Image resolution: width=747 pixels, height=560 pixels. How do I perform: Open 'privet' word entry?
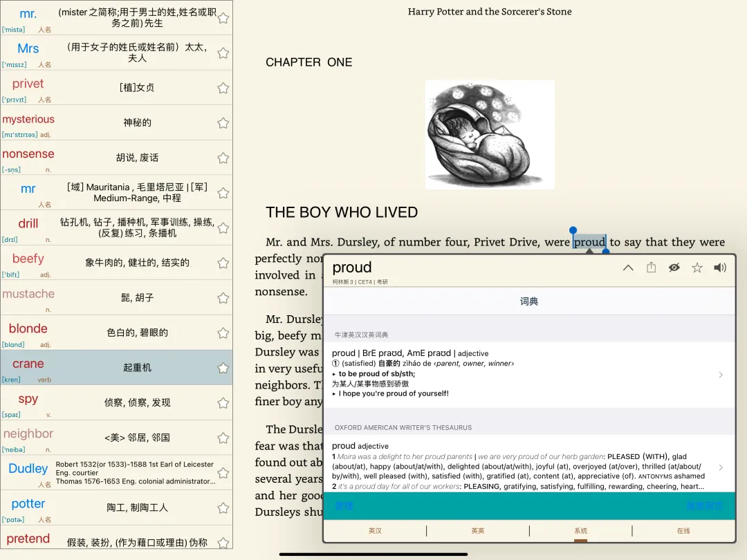(116, 88)
